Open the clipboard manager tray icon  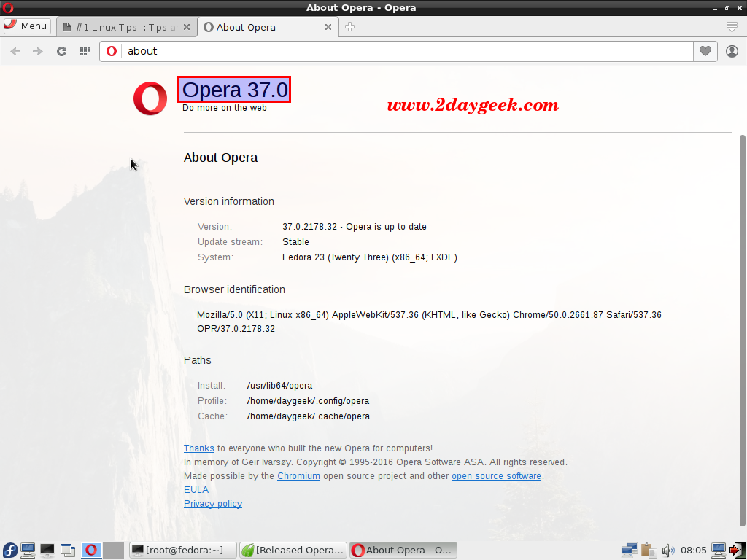649,551
